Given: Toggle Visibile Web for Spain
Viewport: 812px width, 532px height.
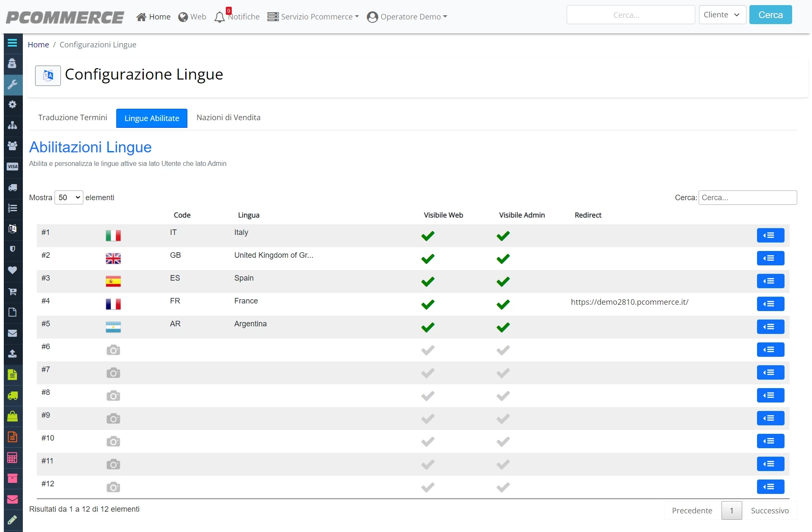Looking at the screenshot, I should pyautogui.click(x=428, y=281).
